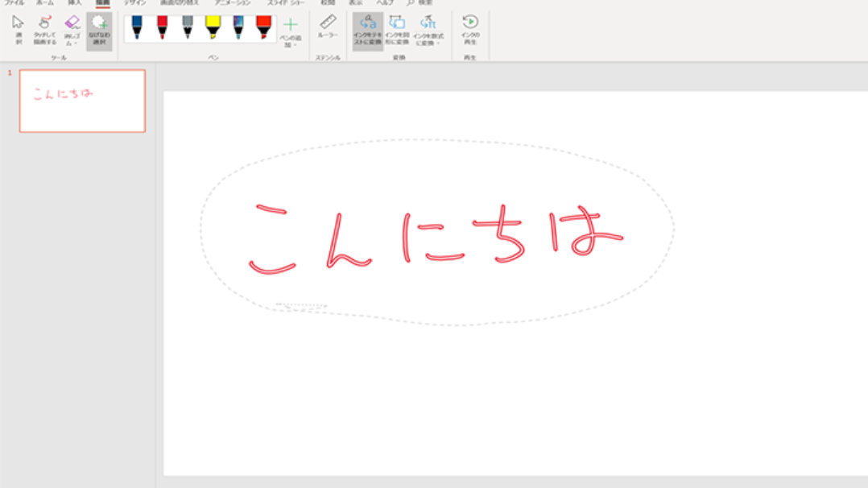Toggle the Ruler stencil
The image size is (868, 488).
point(328,27)
